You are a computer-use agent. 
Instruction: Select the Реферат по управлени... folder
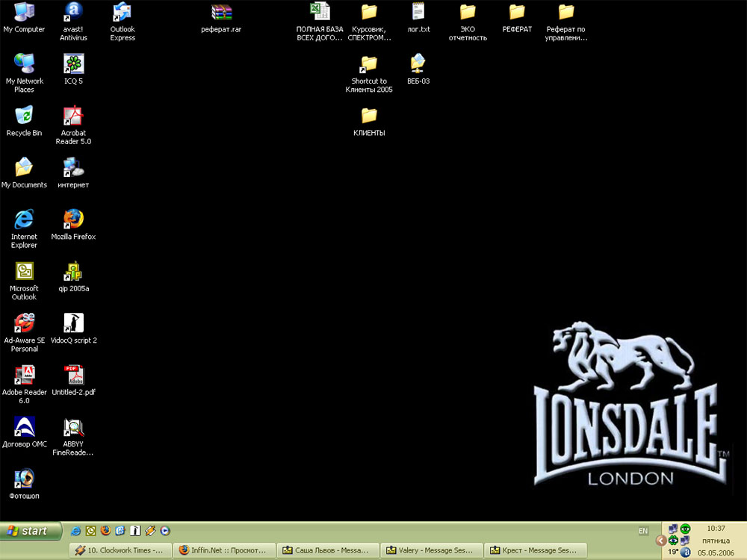click(x=566, y=22)
